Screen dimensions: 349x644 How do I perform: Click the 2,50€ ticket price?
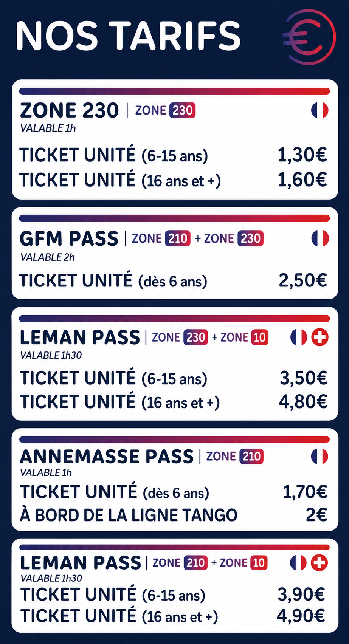pyautogui.click(x=303, y=280)
